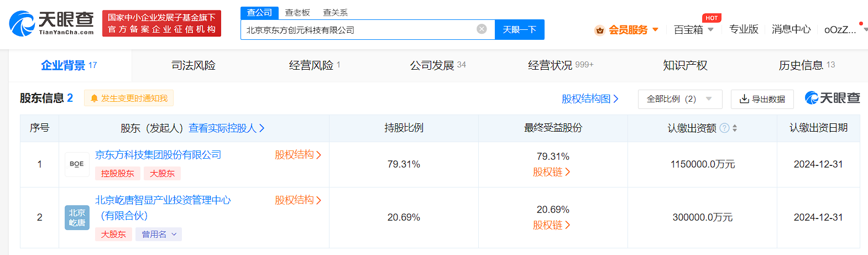868x255 pixels.
Task: Switch to the 司法风险 tab
Action: tap(194, 65)
